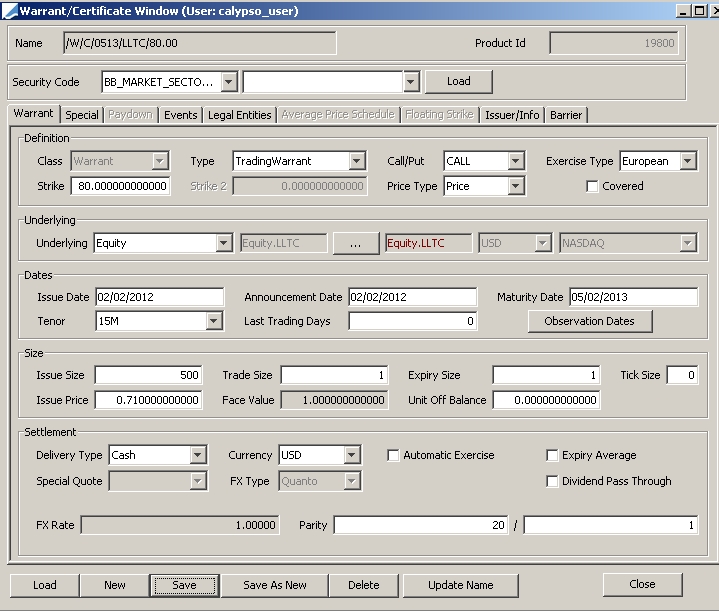Click the Trade Size field
Image resolution: width=719 pixels, height=611 pixels.
[x=334, y=375]
